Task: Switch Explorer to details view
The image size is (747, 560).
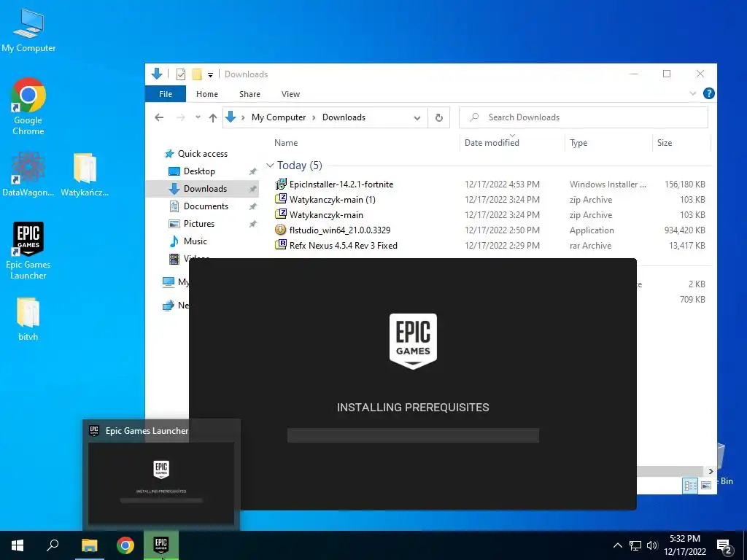Action: [690, 486]
